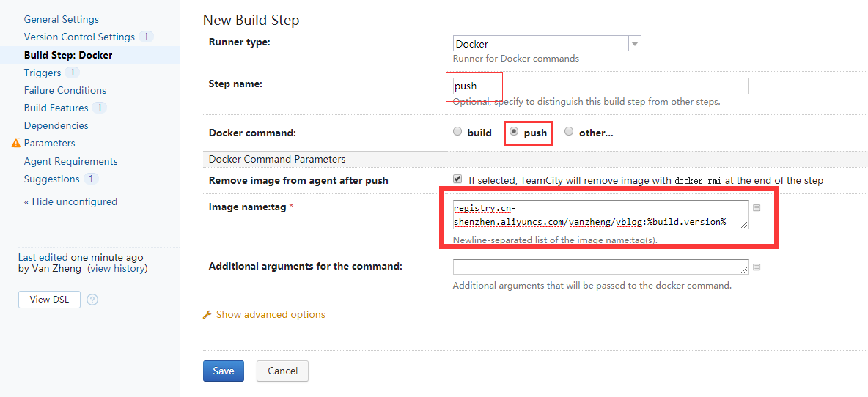The height and width of the screenshot is (397, 868).
Task: Open Failure Conditions section
Action: point(65,90)
